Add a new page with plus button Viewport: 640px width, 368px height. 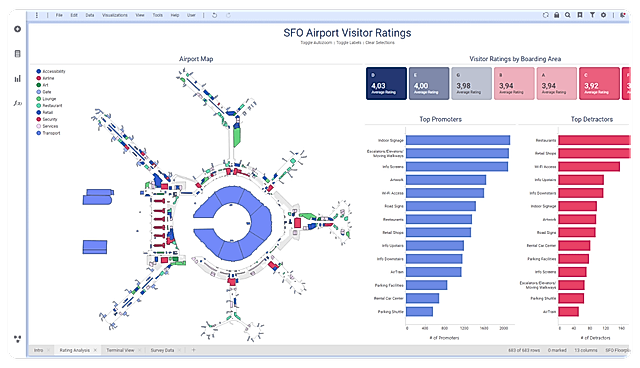193,350
